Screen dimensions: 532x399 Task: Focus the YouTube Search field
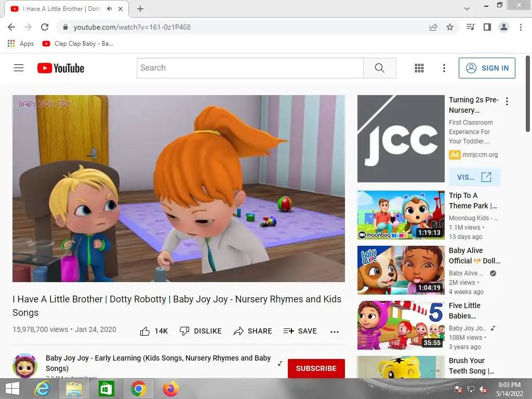coord(250,68)
